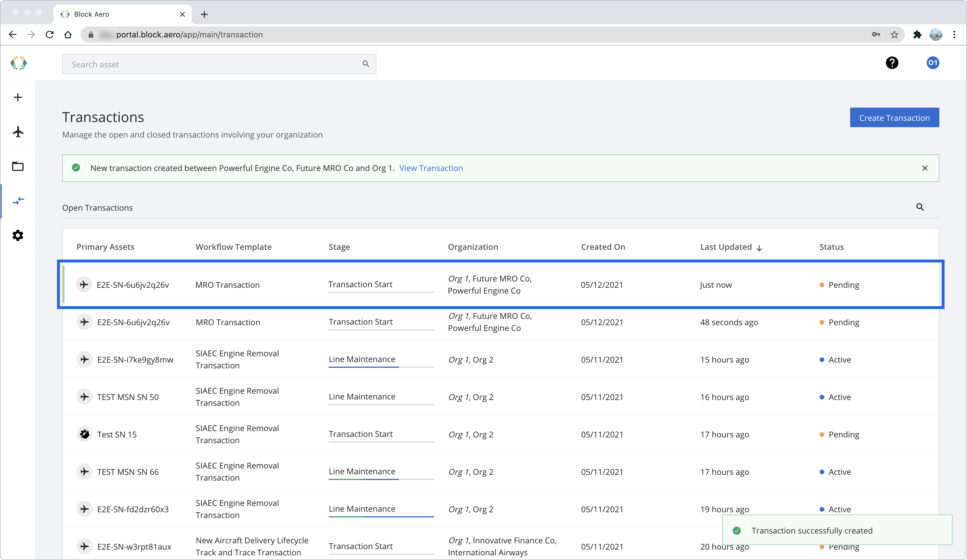The image size is (967, 560).
Task: Open Chrome profile picture
Action: pos(936,35)
